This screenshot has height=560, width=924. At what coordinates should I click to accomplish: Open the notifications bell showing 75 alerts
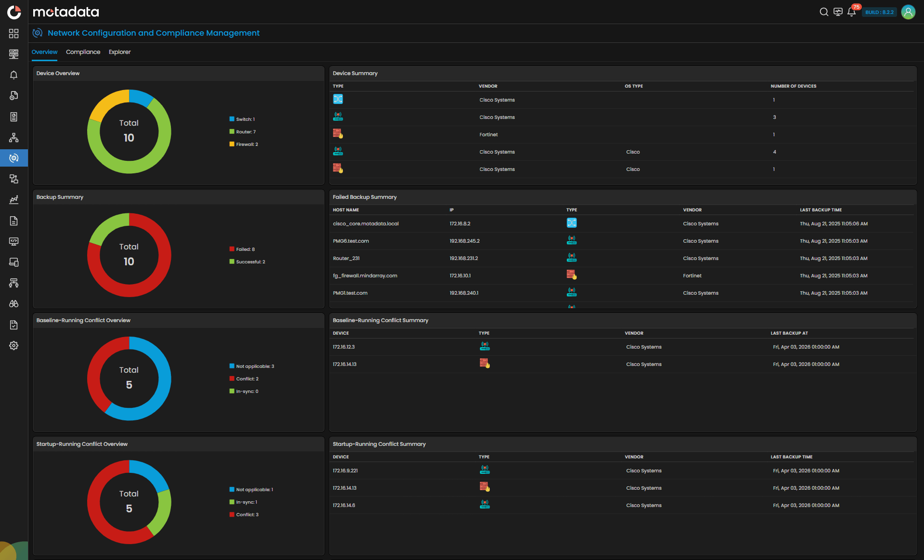[x=851, y=12]
